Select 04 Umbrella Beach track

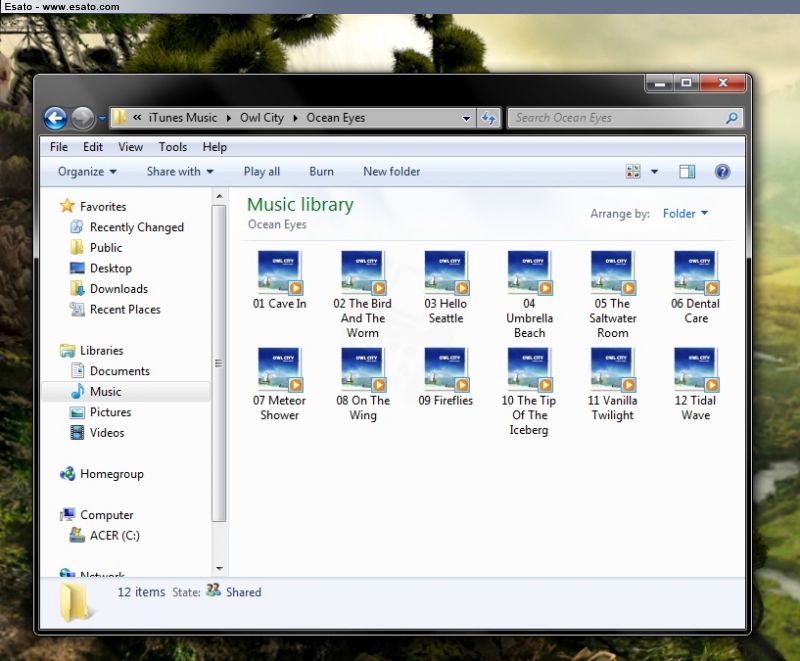(529, 295)
